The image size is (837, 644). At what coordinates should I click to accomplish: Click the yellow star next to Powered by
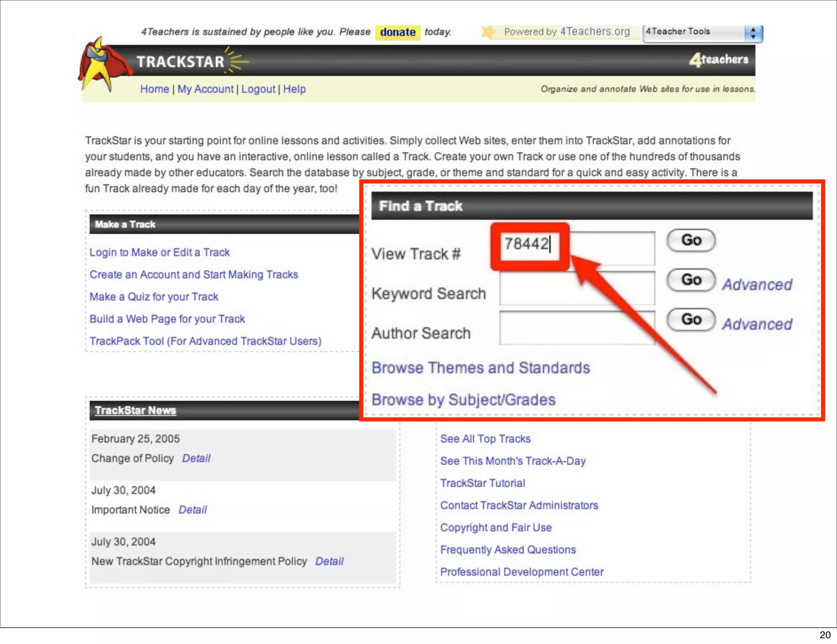(488, 32)
